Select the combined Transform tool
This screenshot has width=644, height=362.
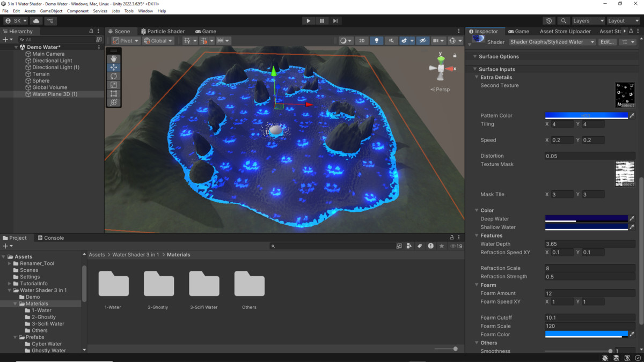point(114,102)
